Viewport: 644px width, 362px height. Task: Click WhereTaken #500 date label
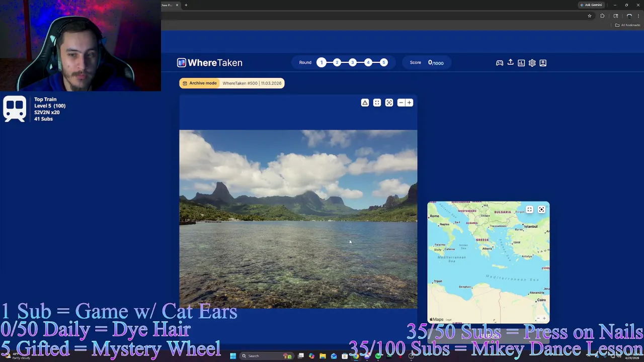[x=252, y=83]
